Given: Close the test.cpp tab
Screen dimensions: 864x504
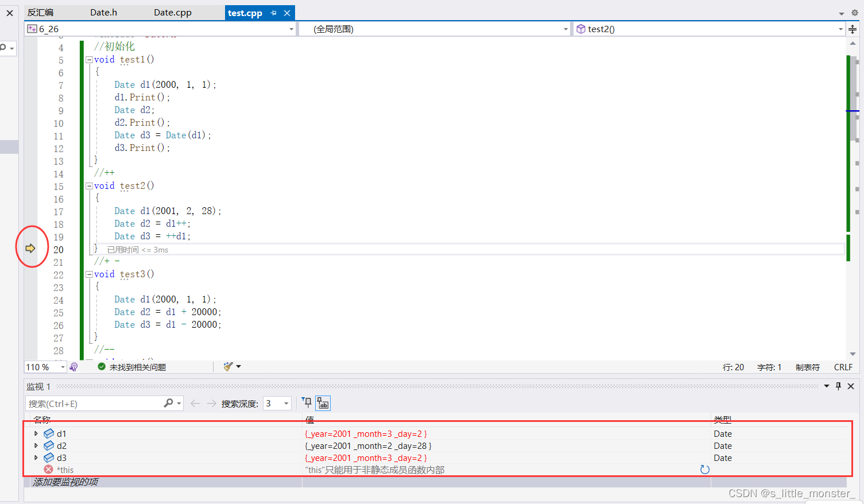Looking at the screenshot, I should 287,13.
